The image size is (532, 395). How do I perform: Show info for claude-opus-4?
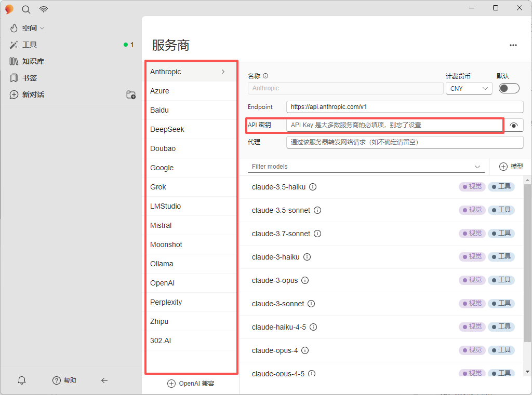click(x=305, y=350)
